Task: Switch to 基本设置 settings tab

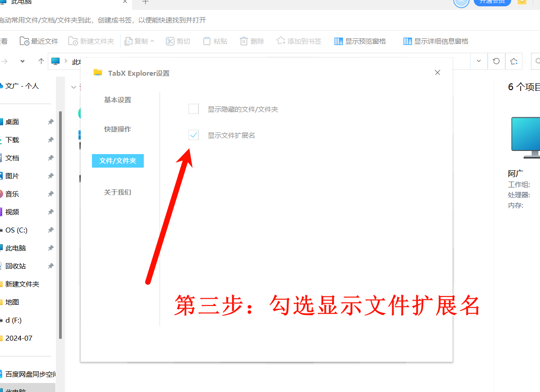Action: [118, 100]
